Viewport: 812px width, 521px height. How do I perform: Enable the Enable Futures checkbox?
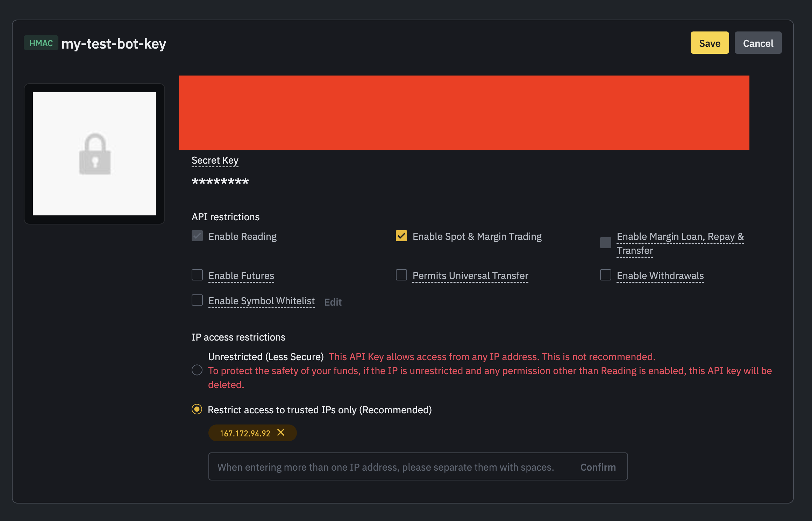coord(197,275)
